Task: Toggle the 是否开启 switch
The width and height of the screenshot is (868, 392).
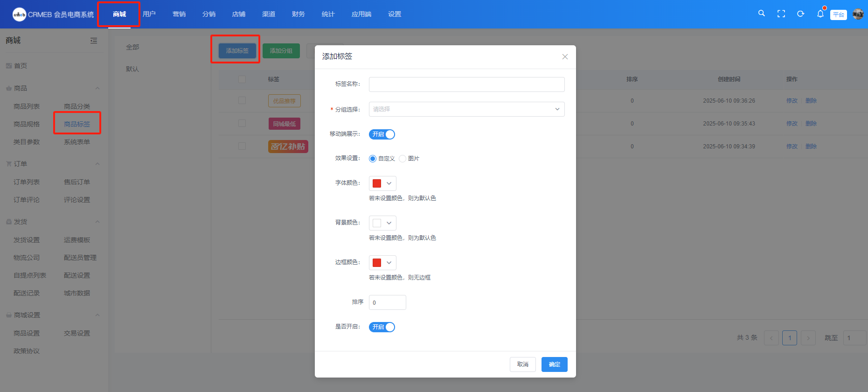Action: [382, 327]
